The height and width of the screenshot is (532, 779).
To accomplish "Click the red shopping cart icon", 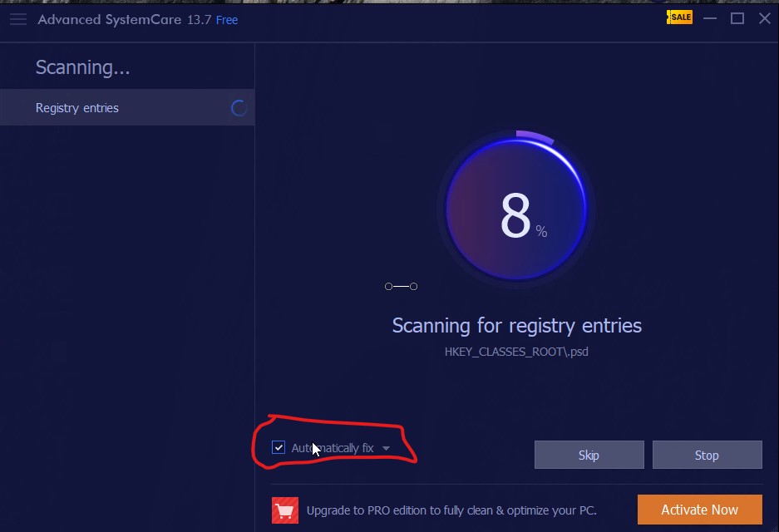I will click(285, 510).
